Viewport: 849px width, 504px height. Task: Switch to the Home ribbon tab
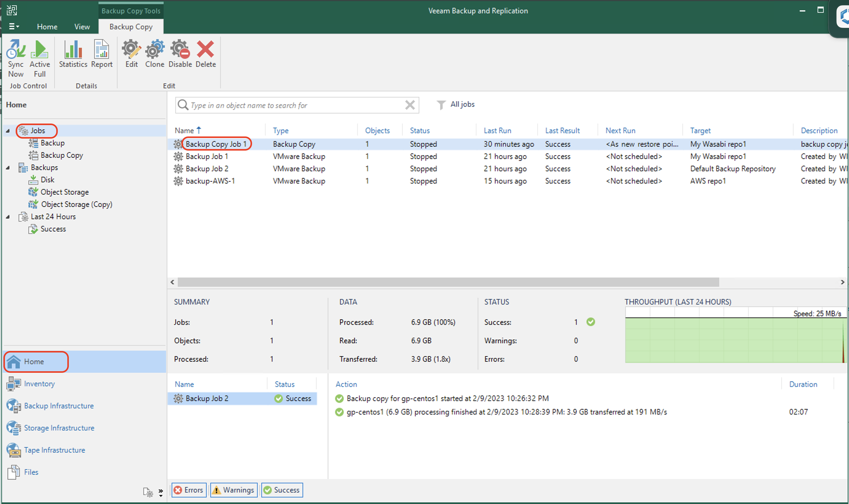[x=47, y=26]
